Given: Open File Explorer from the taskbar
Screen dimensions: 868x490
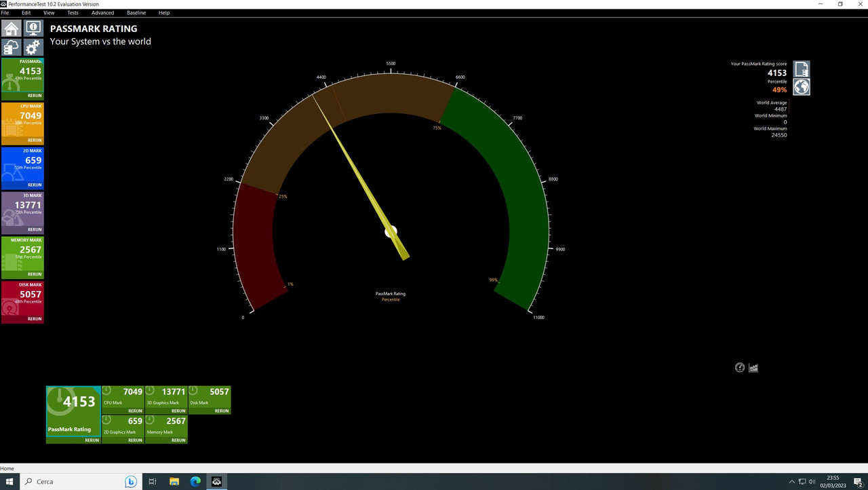Looking at the screenshot, I should (174, 482).
